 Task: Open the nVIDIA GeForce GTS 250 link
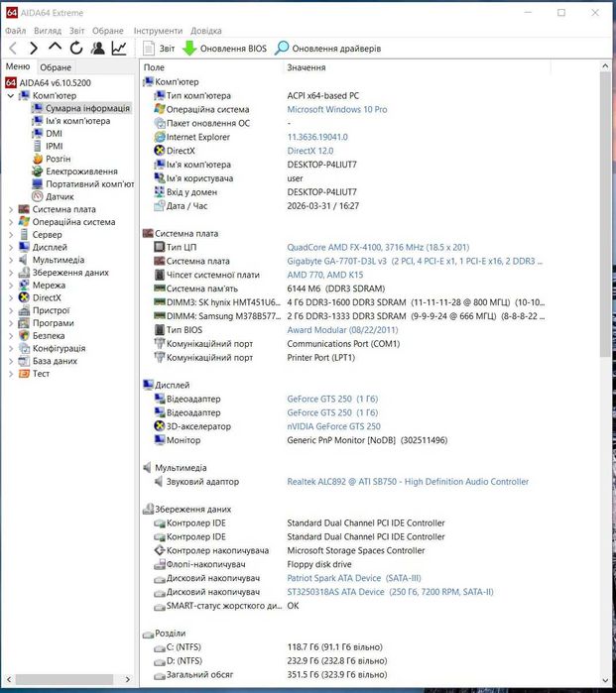pos(334,426)
